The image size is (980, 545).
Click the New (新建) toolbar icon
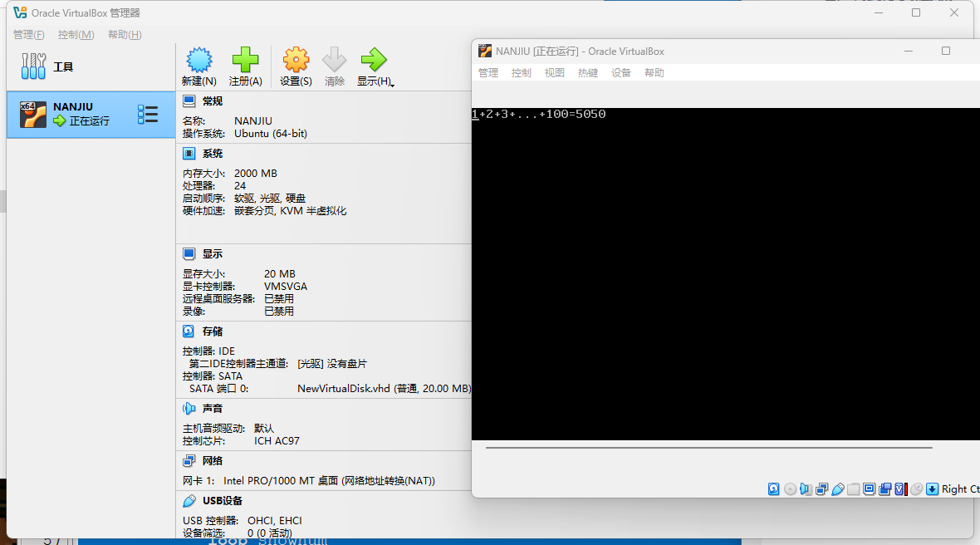198,60
